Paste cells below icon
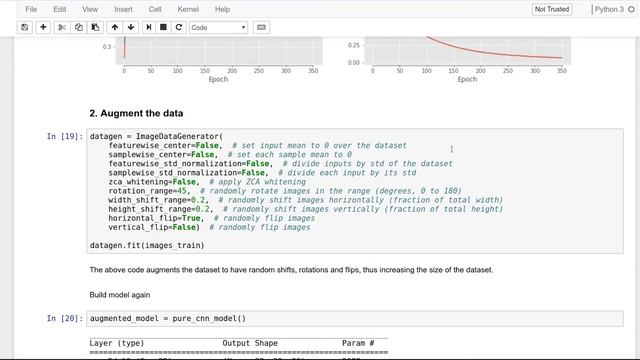 point(95,27)
